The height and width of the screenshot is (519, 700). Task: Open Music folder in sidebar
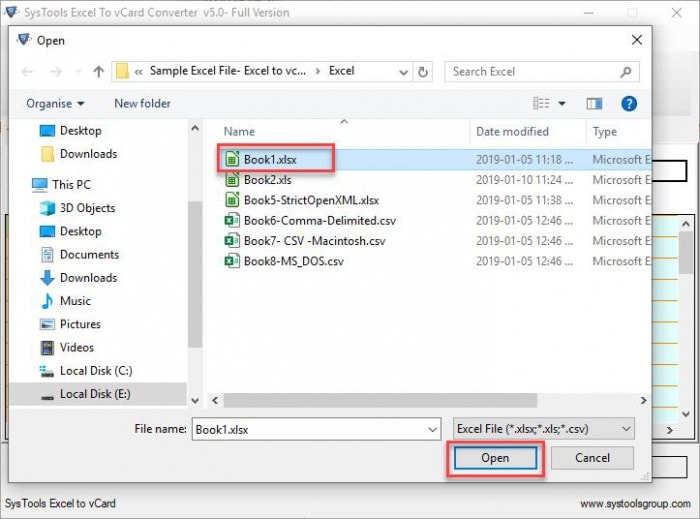tap(75, 301)
